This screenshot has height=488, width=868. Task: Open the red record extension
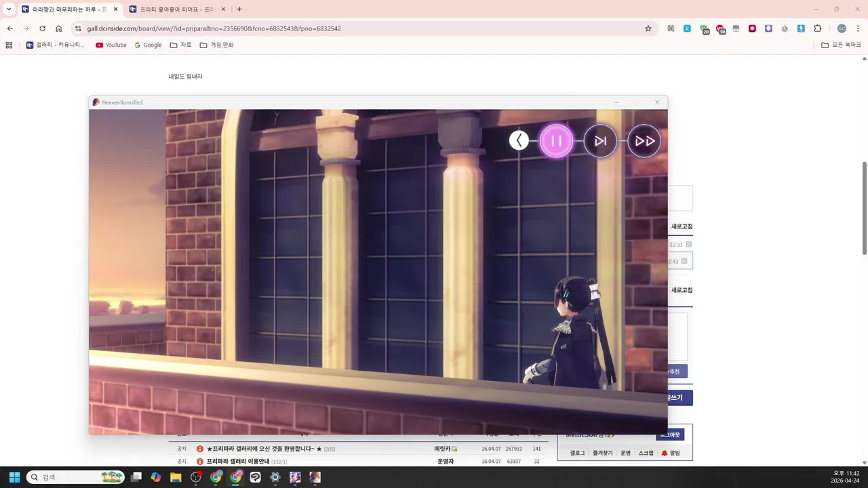pos(752,28)
